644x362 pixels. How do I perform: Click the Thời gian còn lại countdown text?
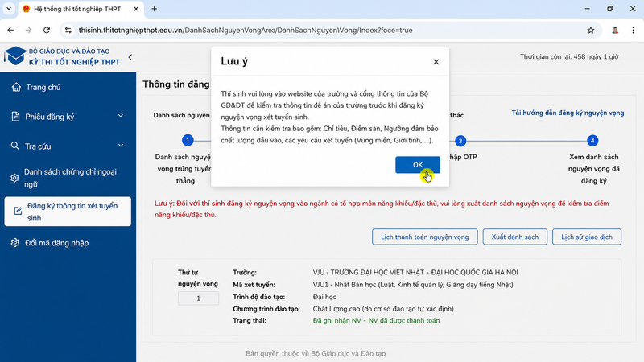tap(569, 56)
